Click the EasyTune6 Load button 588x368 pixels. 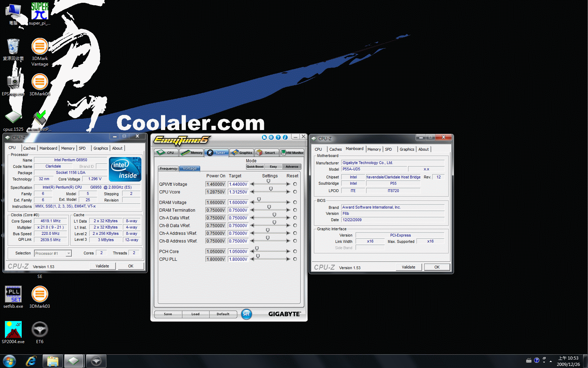coord(195,314)
